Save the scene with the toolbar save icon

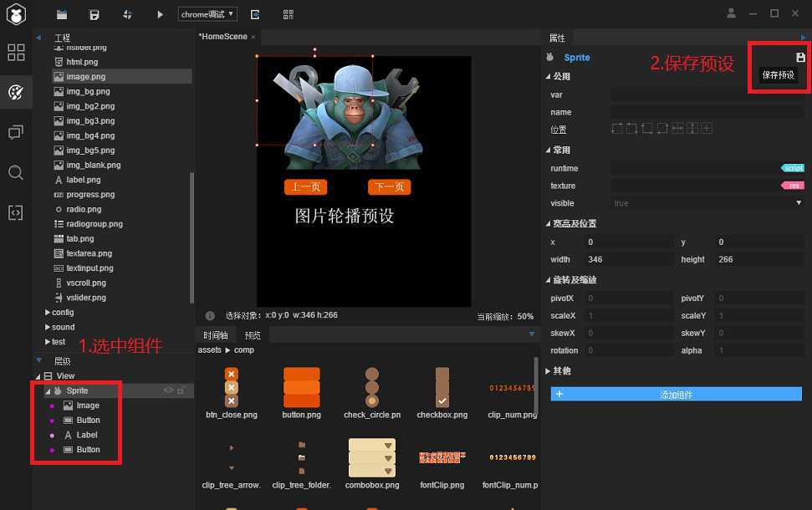(x=94, y=14)
